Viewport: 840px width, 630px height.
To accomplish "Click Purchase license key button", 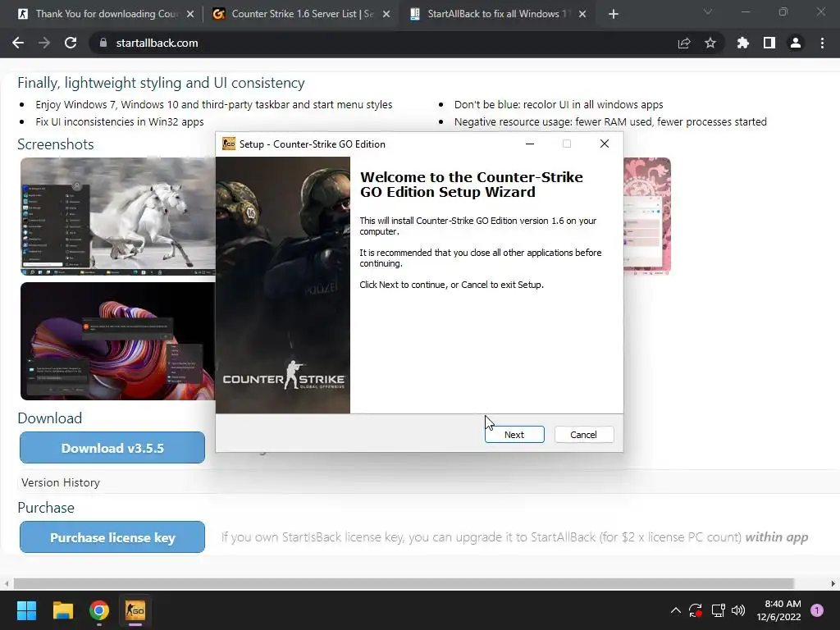I will coord(112,537).
